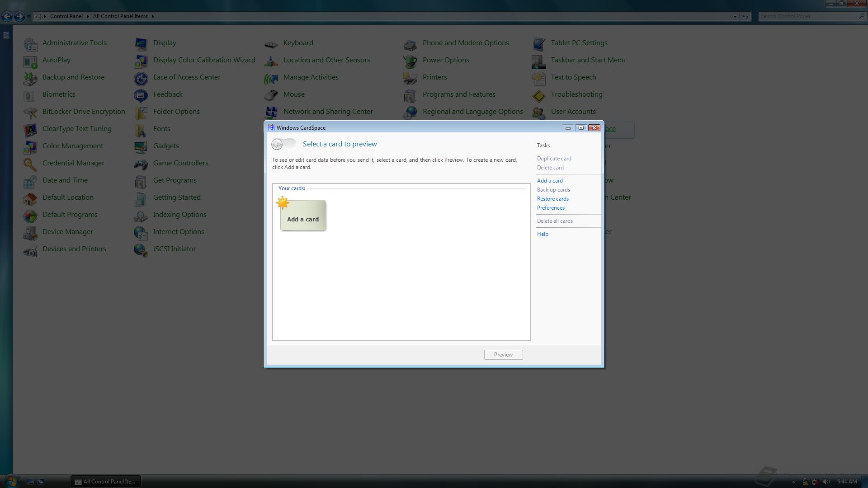The height and width of the screenshot is (488, 868).
Task: Open the Display icon
Action: click(x=141, y=44)
